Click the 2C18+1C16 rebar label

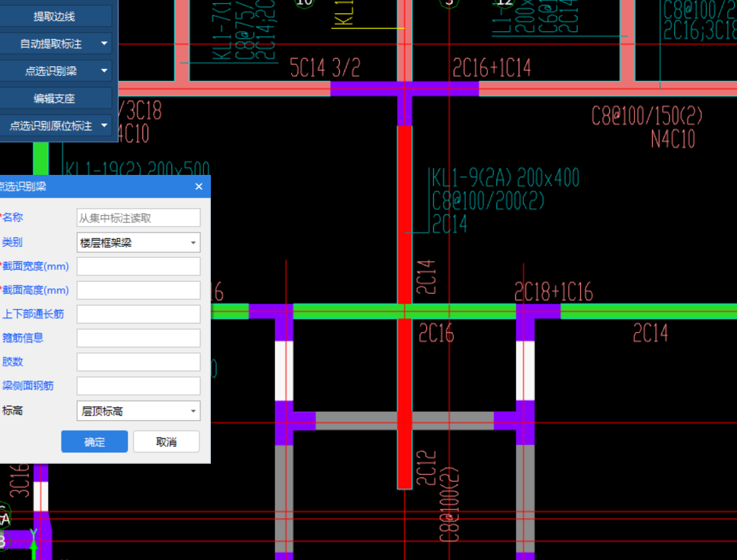coord(553,292)
